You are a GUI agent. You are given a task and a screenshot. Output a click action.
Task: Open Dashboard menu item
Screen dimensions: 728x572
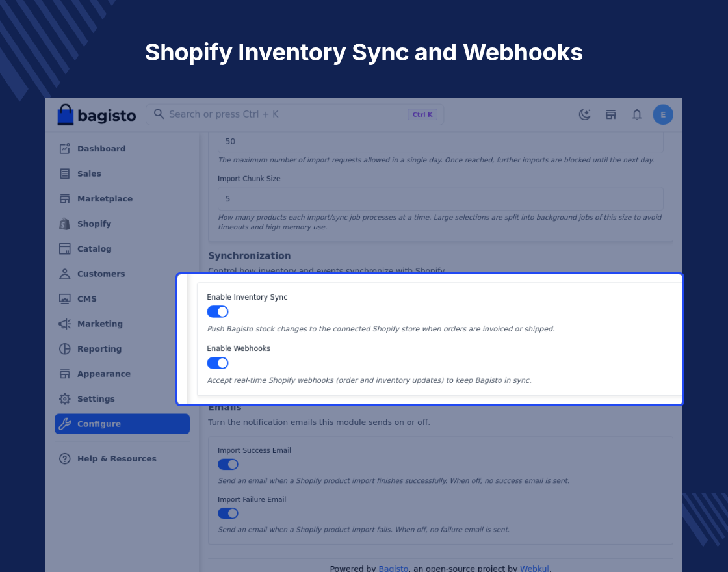[x=122, y=149]
